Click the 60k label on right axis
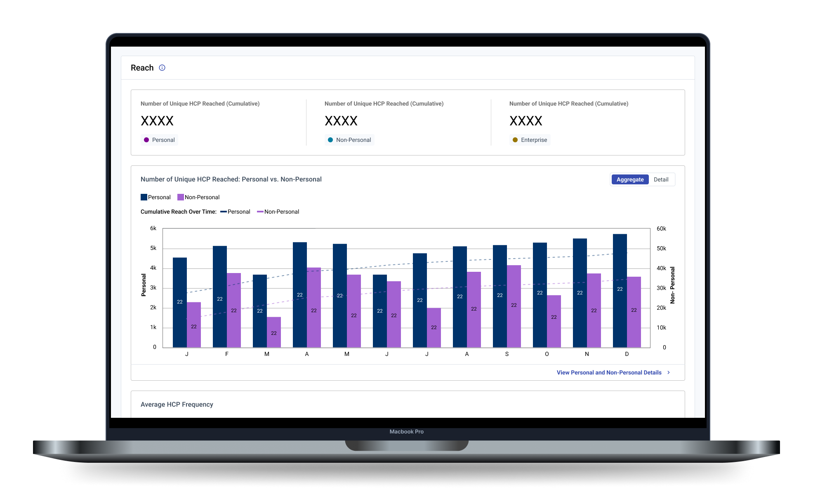Image resolution: width=813 pixels, height=504 pixels. [x=661, y=228]
